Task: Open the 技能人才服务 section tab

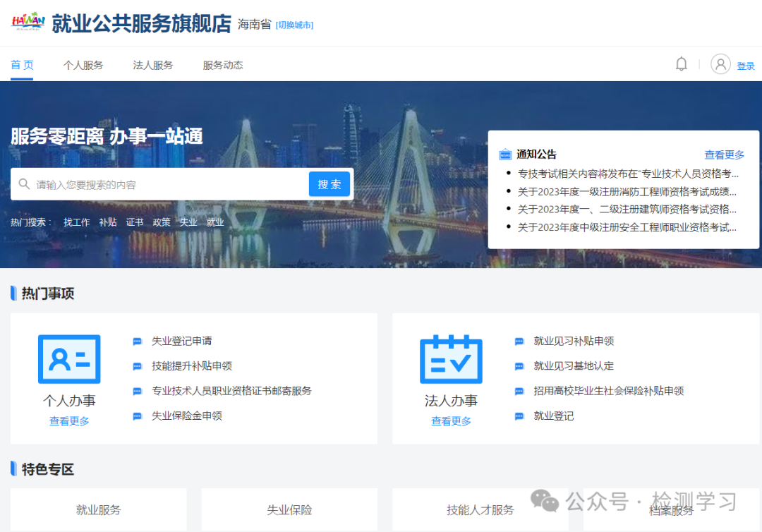Action: pyautogui.click(x=480, y=509)
